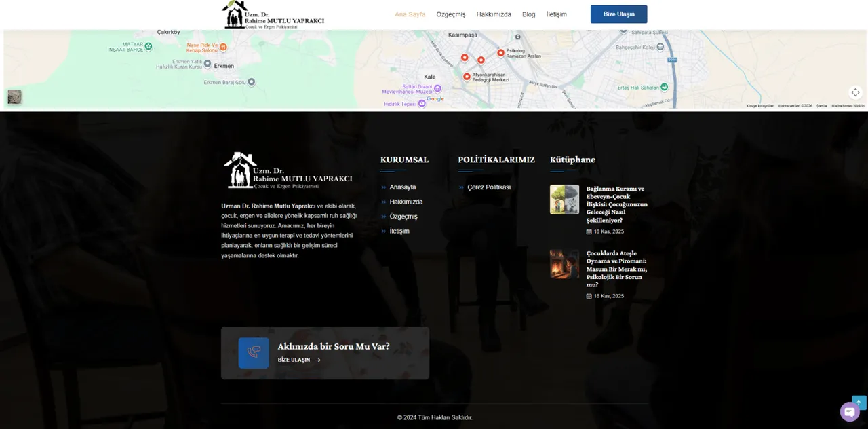Click the Hıdırlık Tepesi map marker

(x=422, y=103)
